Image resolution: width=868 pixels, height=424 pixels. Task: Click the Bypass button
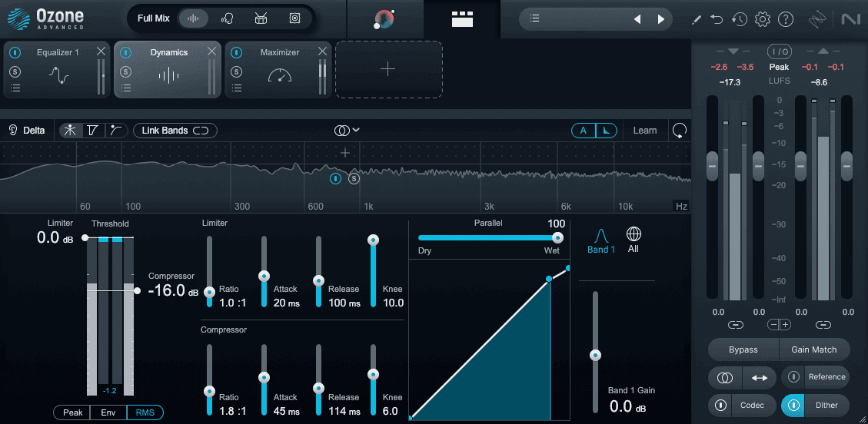pyautogui.click(x=743, y=349)
